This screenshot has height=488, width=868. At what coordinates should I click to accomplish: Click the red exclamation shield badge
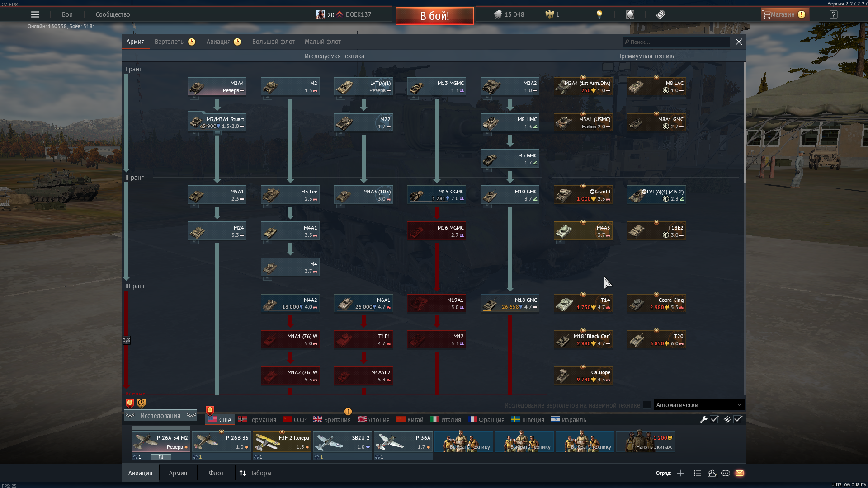[x=130, y=403]
